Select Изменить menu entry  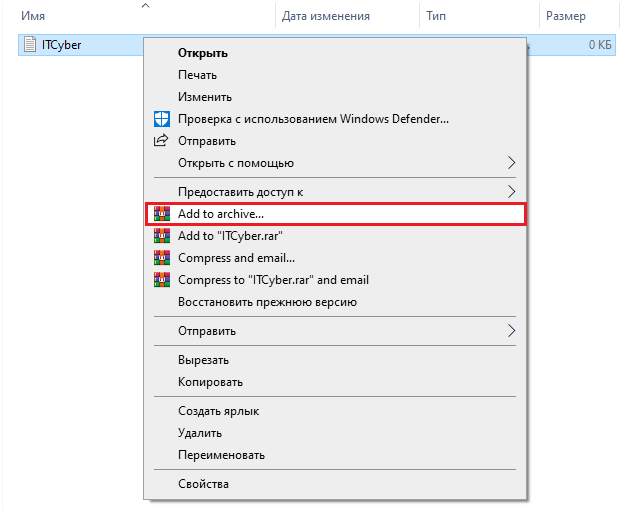[205, 97]
